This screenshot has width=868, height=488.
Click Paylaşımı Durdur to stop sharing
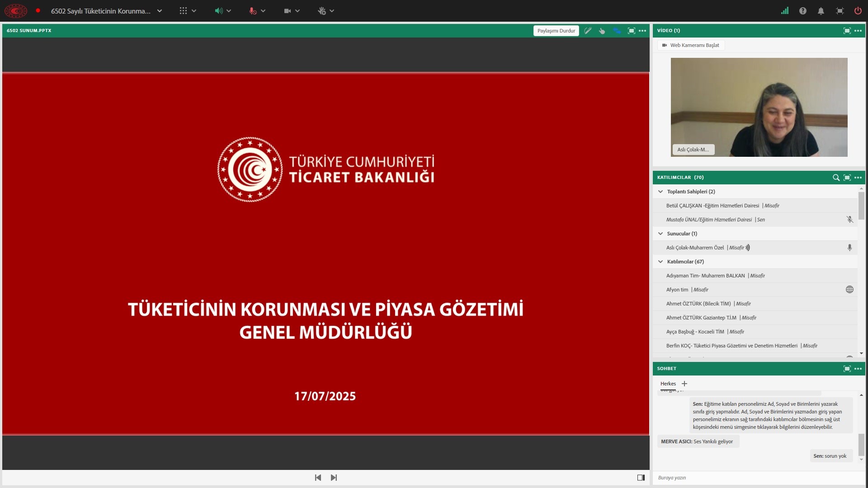click(x=556, y=31)
